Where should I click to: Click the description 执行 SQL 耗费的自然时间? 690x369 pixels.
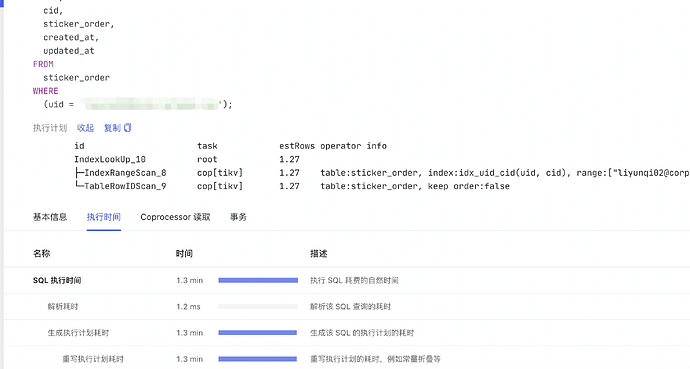point(354,280)
